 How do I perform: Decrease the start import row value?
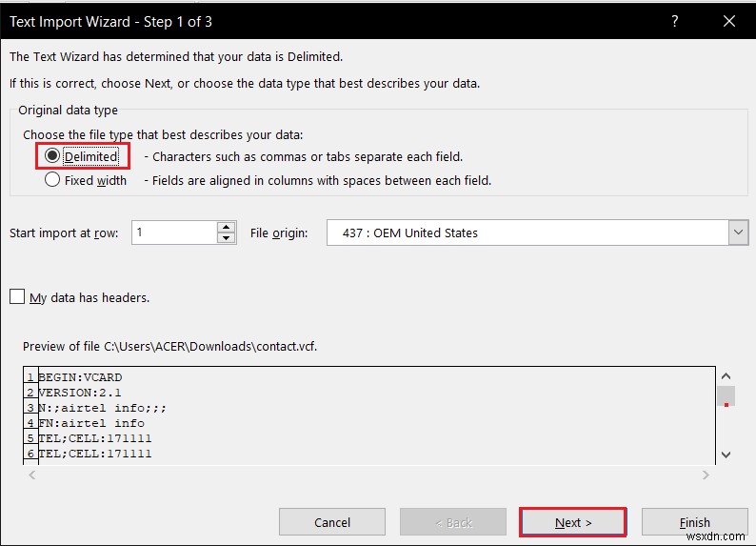[x=226, y=238]
